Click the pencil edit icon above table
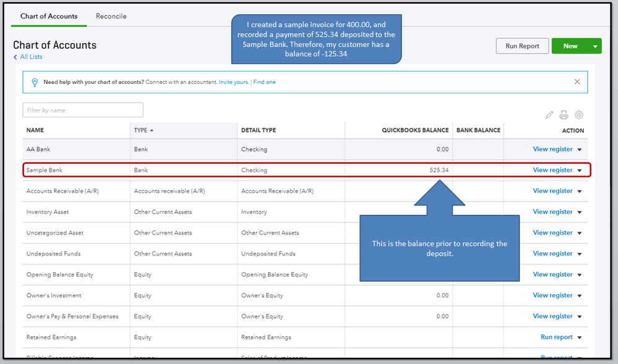Image resolution: width=618 pixels, height=364 pixels. point(549,115)
